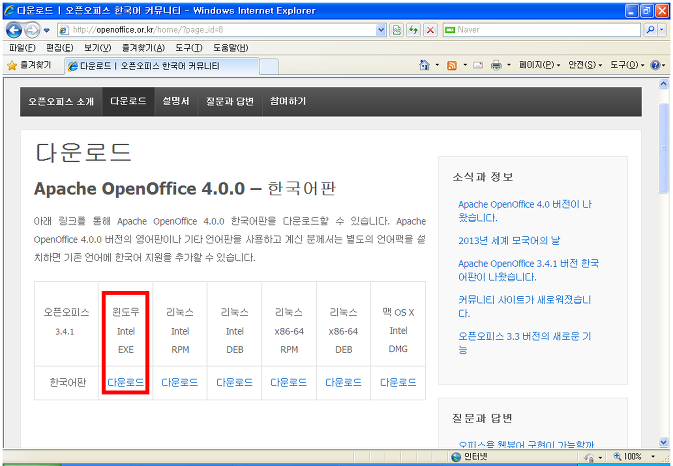Click the 한국어판 table row label
The image size is (673, 466).
[x=67, y=382]
